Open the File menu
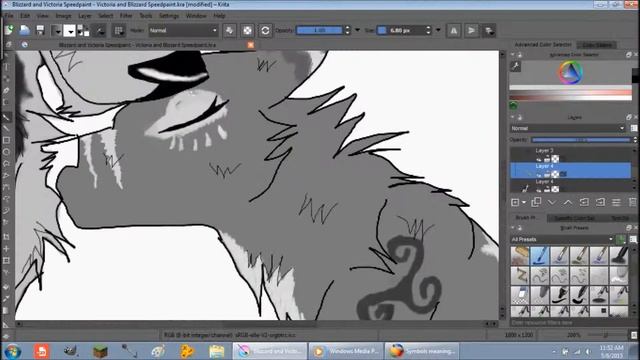This screenshot has width=640, height=360. point(9,16)
